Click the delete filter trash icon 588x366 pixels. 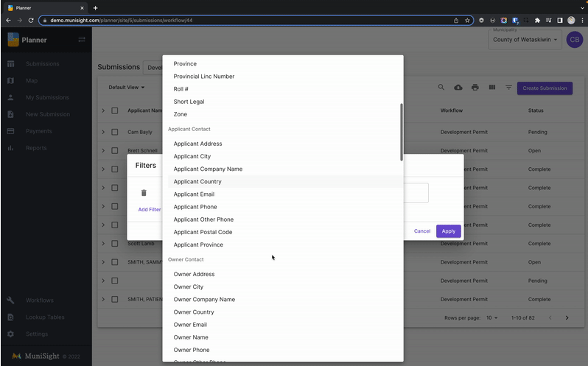(144, 193)
